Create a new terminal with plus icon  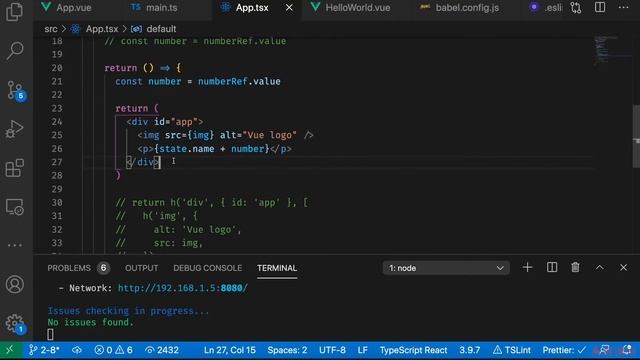click(527, 268)
